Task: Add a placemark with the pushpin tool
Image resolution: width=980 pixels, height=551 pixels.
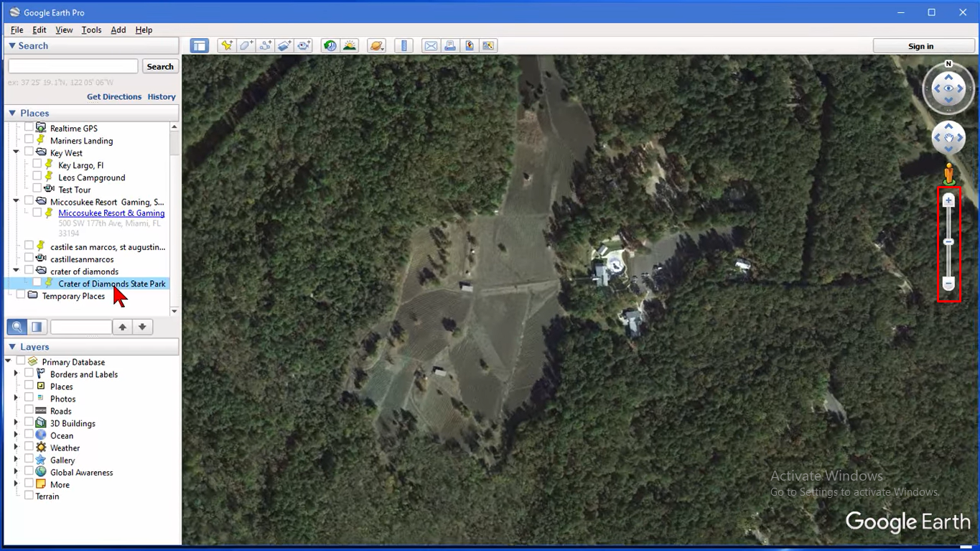Action: tap(227, 46)
